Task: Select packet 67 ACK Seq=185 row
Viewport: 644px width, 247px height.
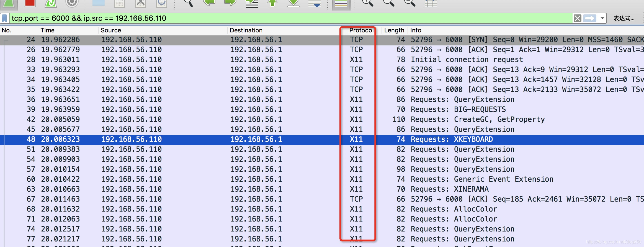Action: pos(322,199)
